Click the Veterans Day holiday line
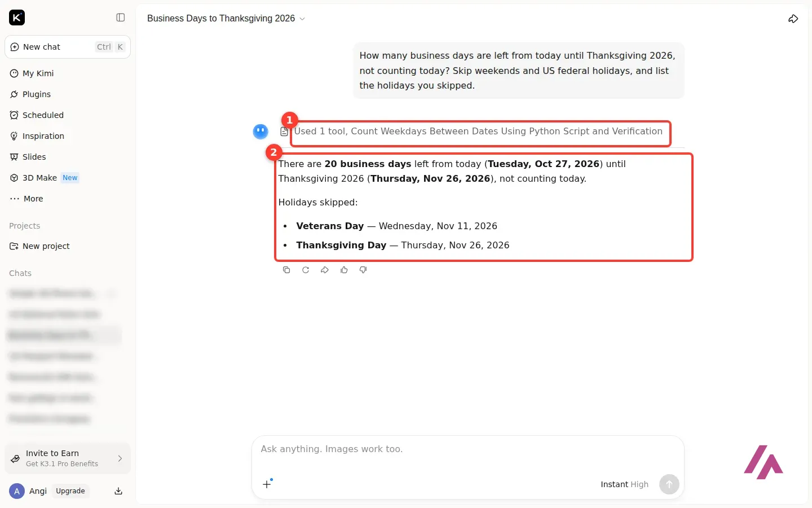The image size is (812, 508). pos(396,226)
